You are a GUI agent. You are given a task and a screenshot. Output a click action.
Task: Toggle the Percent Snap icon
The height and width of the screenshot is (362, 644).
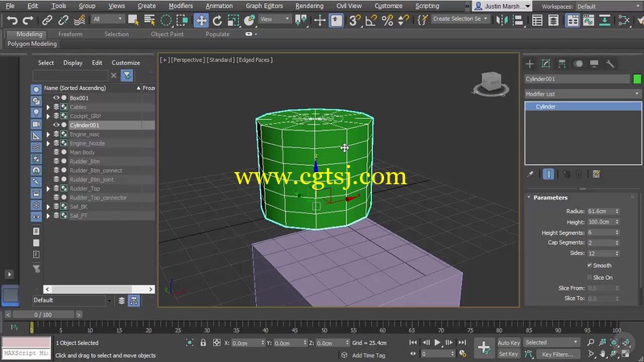[x=387, y=20]
